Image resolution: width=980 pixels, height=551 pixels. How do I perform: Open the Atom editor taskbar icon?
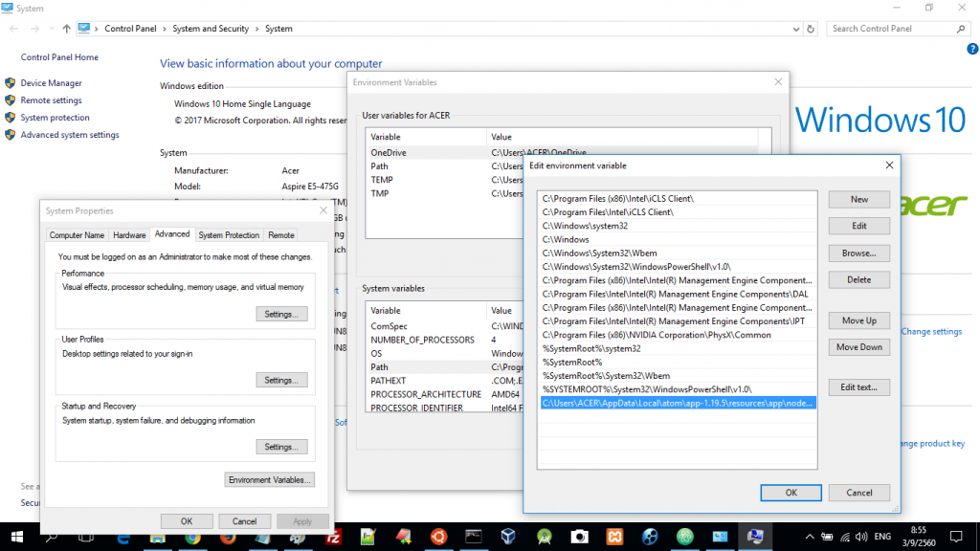[685, 537]
